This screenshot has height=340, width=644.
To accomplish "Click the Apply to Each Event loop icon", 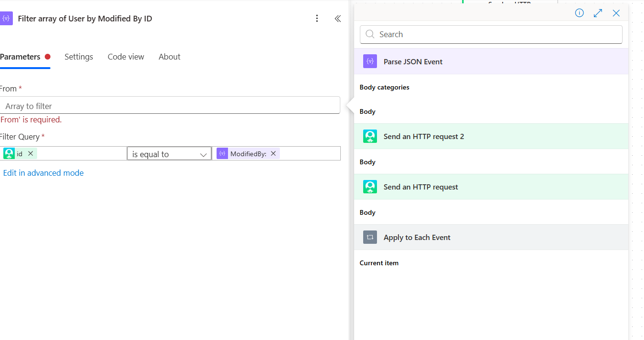I will 370,237.
